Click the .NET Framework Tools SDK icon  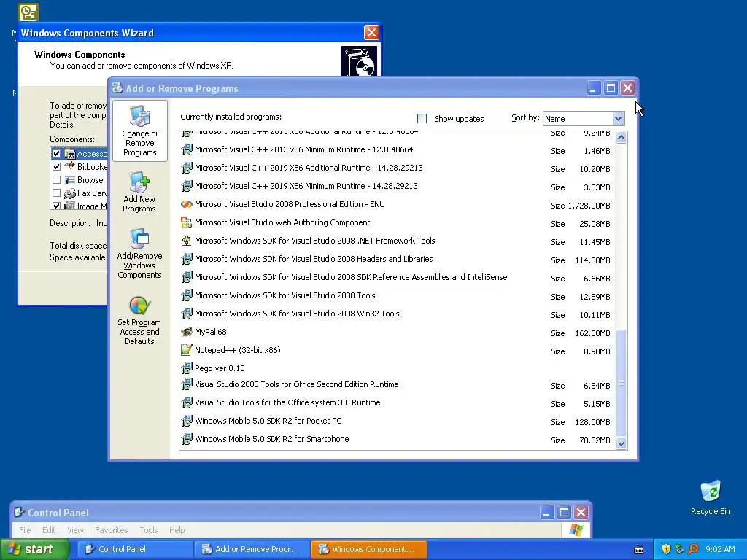pos(186,241)
